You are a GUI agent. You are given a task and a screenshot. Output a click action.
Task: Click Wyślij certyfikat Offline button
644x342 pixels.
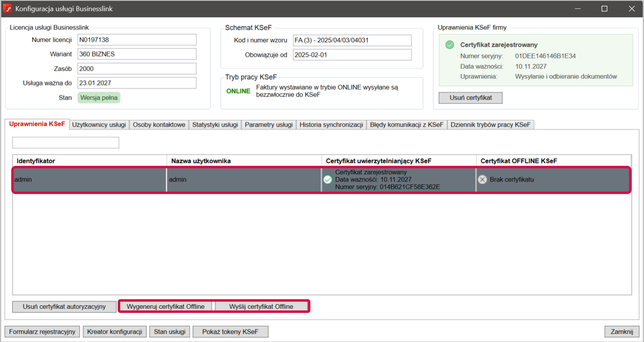[x=261, y=307]
